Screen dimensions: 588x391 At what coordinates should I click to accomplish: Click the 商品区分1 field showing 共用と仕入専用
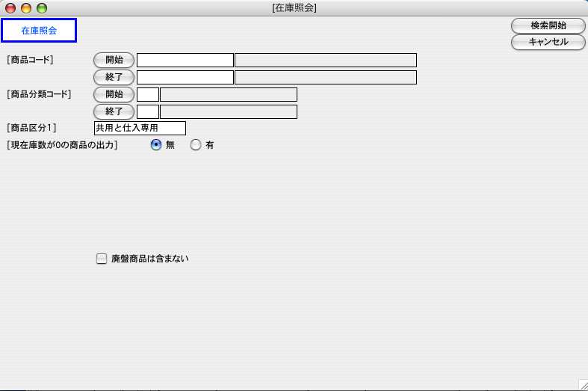click(140, 129)
